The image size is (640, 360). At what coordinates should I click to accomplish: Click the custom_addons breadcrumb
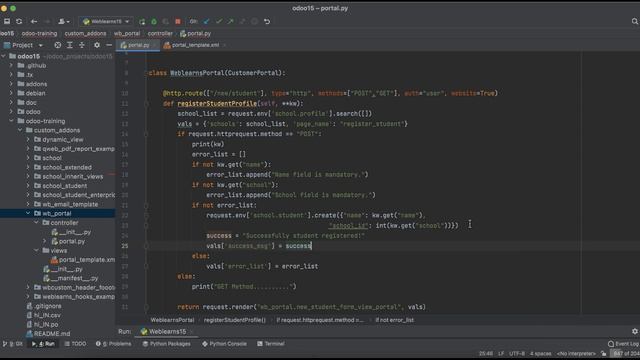click(85, 33)
